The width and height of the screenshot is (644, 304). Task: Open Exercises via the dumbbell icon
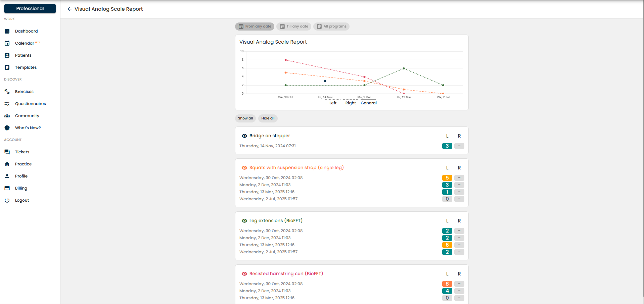click(x=7, y=92)
